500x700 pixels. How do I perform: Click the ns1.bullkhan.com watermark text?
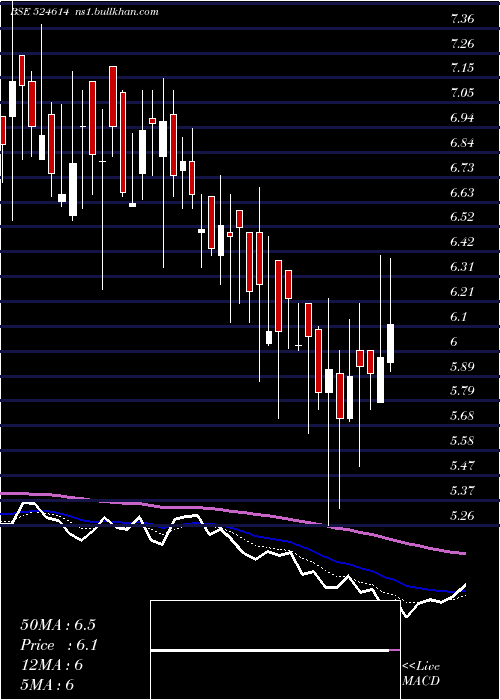coord(116,12)
